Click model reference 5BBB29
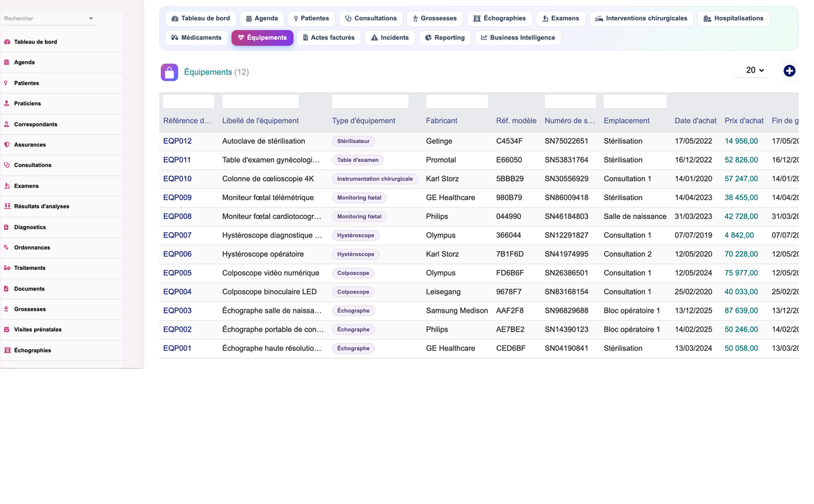 coord(510,179)
